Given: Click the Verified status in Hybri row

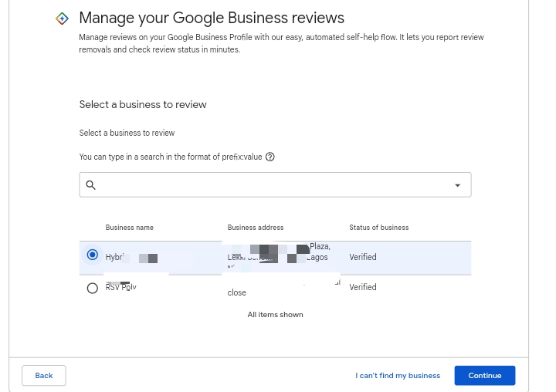Looking at the screenshot, I should coord(363,257).
